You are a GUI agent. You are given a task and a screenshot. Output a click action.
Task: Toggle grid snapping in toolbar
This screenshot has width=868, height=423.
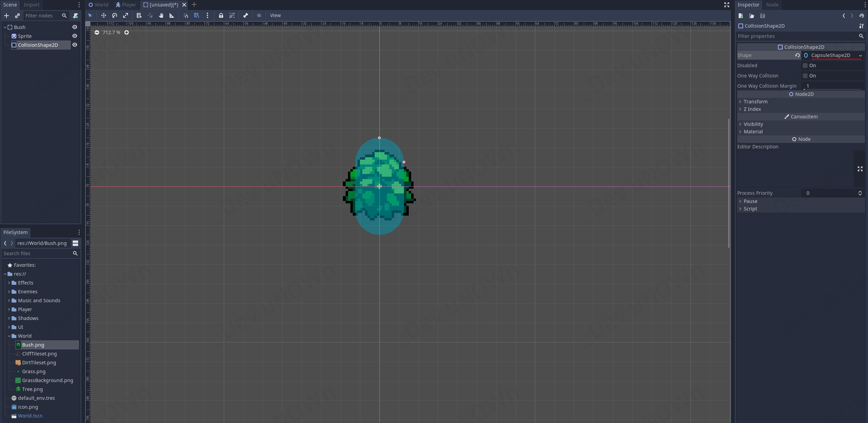[197, 15]
